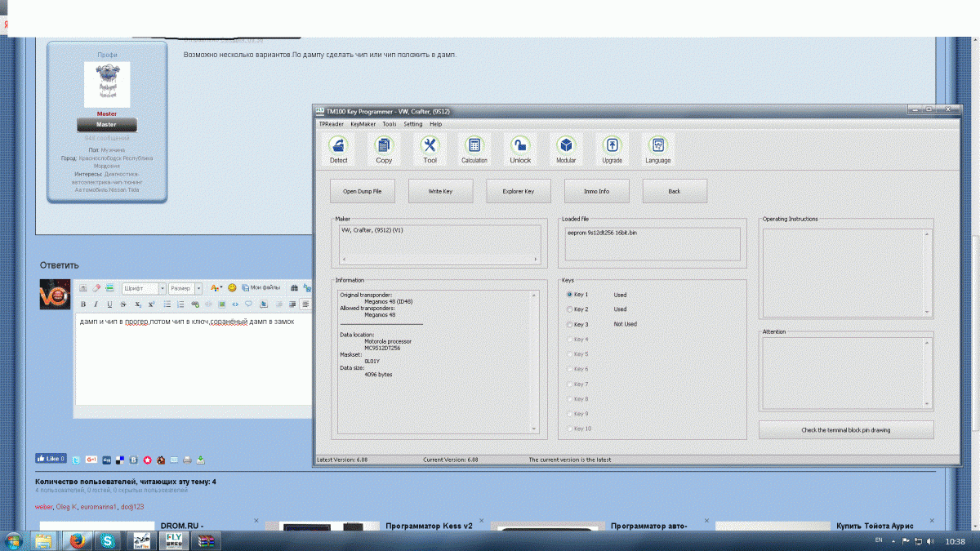Image resolution: width=980 pixels, height=551 pixels.
Task: Open the KeyMaker menu
Action: pyautogui.click(x=363, y=124)
